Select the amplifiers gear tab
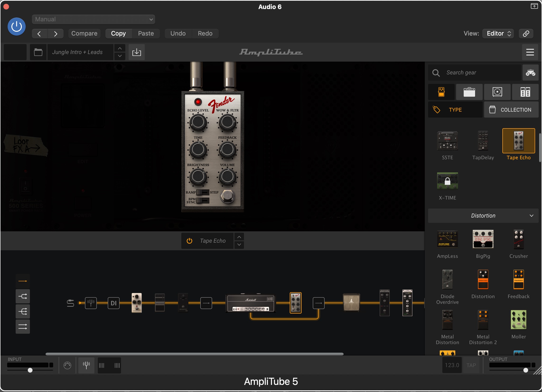The width and height of the screenshot is (542, 392). 469,92
